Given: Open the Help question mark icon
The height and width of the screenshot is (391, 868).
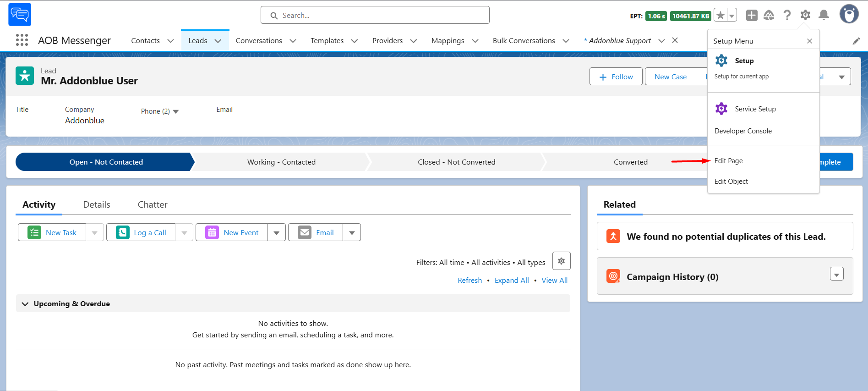Looking at the screenshot, I should click(x=787, y=15).
